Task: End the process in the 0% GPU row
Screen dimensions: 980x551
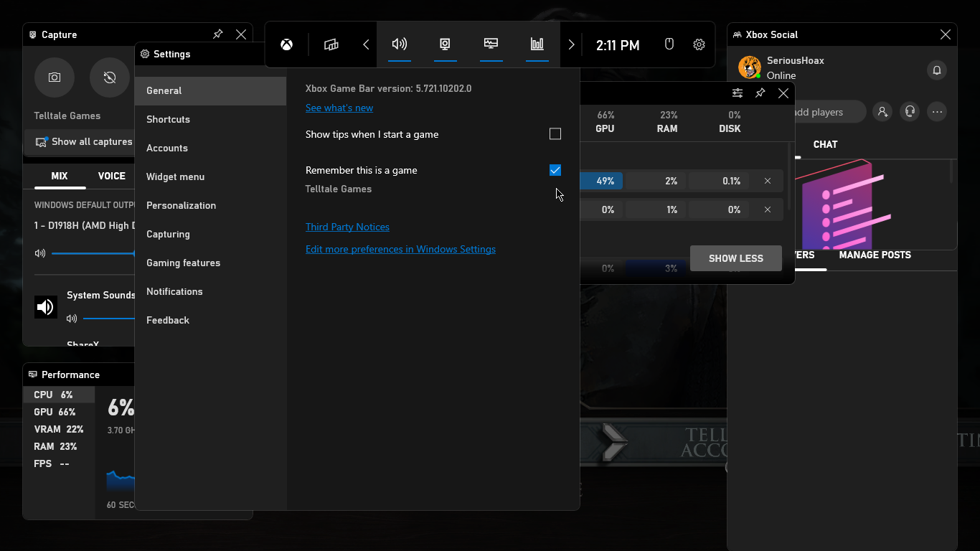Action: coord(768,209)
